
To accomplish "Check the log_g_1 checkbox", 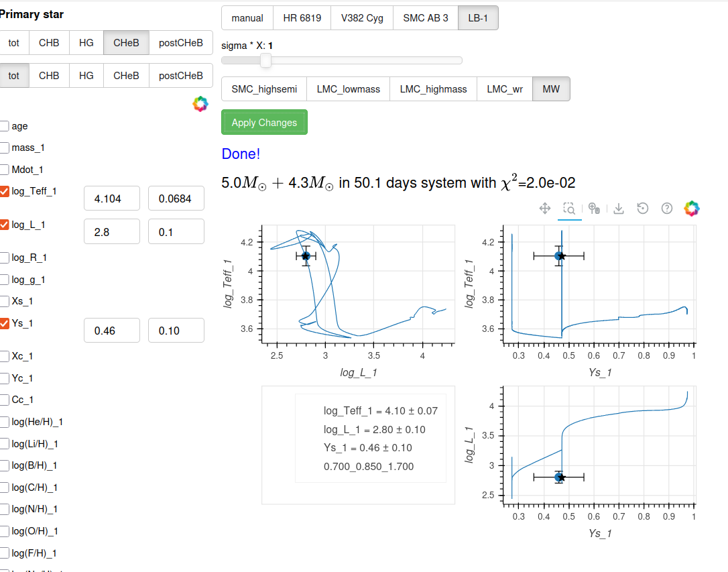I will (x=5, y=280).
